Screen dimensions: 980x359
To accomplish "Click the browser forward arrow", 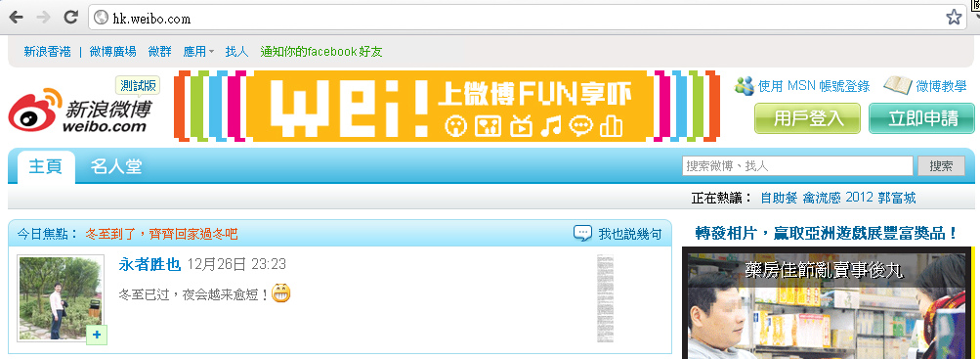I will point(43,18).
